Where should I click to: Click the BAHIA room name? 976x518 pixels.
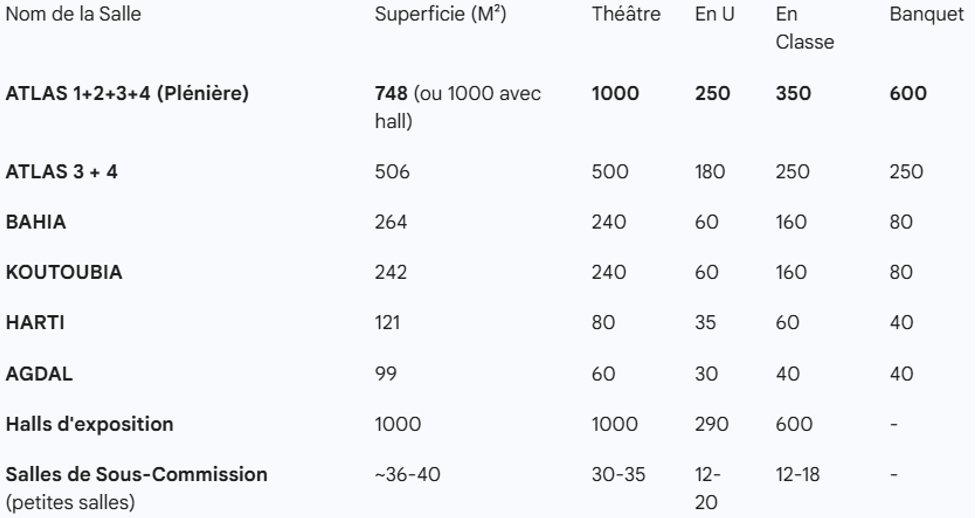(36, 222)
